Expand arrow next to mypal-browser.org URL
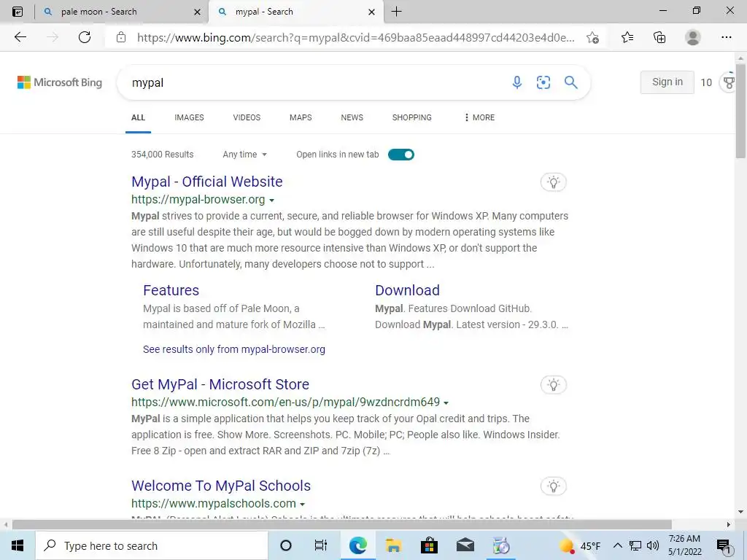Image resolution: width=747 pixels, height=560 pixels. click(271, 200)
